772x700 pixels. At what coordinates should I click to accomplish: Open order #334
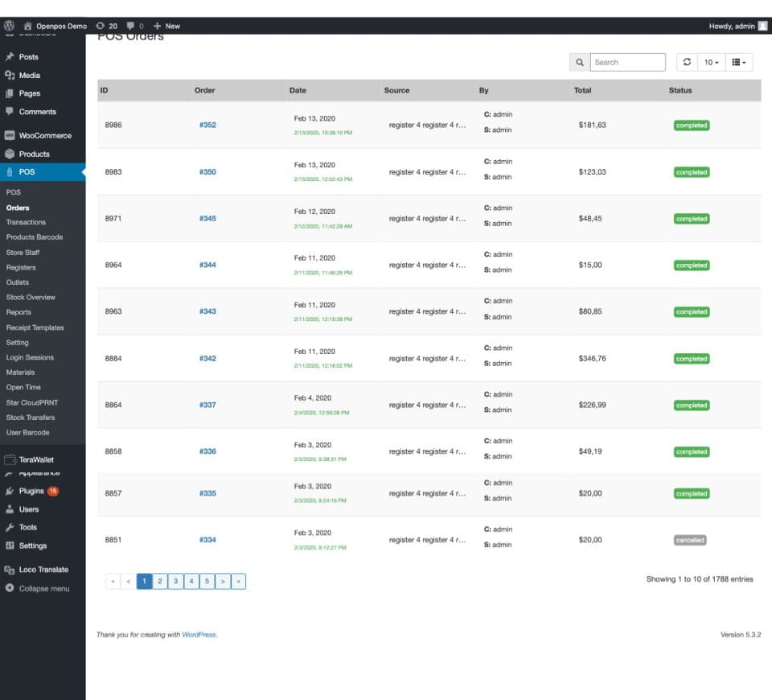[207, 540]
